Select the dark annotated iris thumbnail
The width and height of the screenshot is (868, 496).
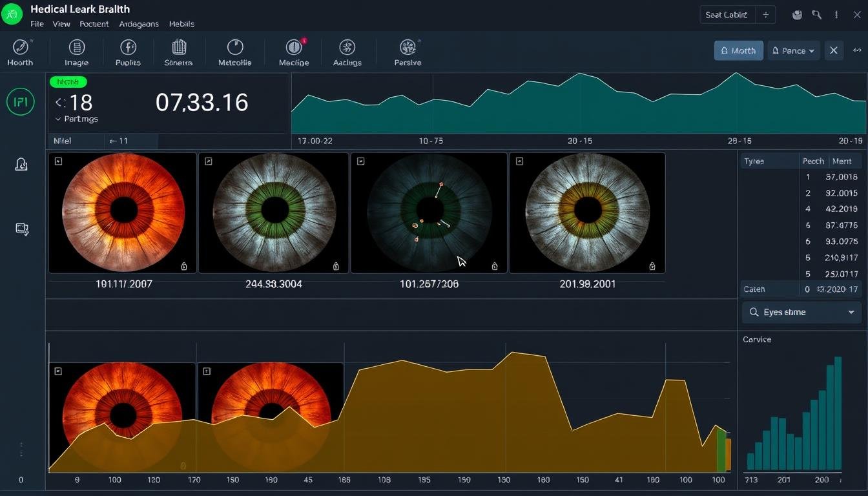coord(429,212)
